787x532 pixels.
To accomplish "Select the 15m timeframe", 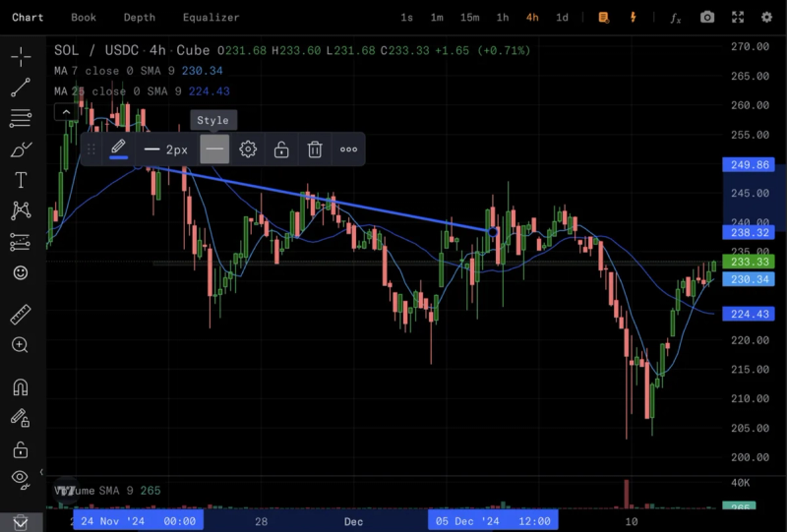I will (x=470, y=18).
